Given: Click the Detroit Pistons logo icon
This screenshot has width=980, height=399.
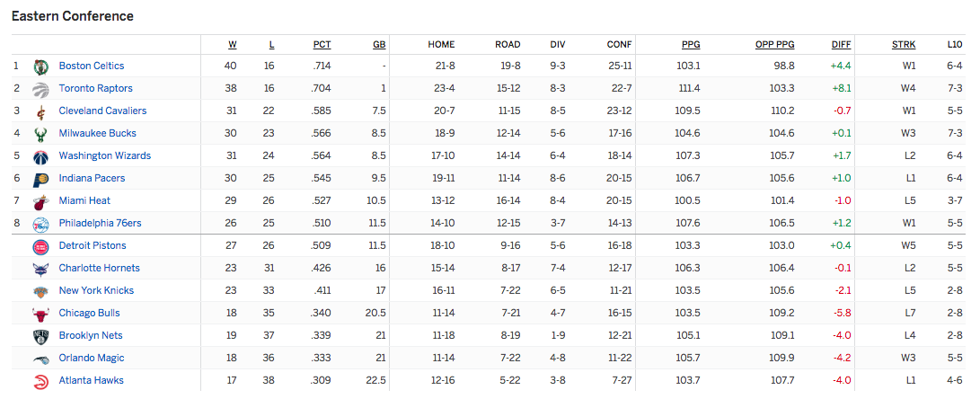Looking at the screenshot, I should pos(40,246).
